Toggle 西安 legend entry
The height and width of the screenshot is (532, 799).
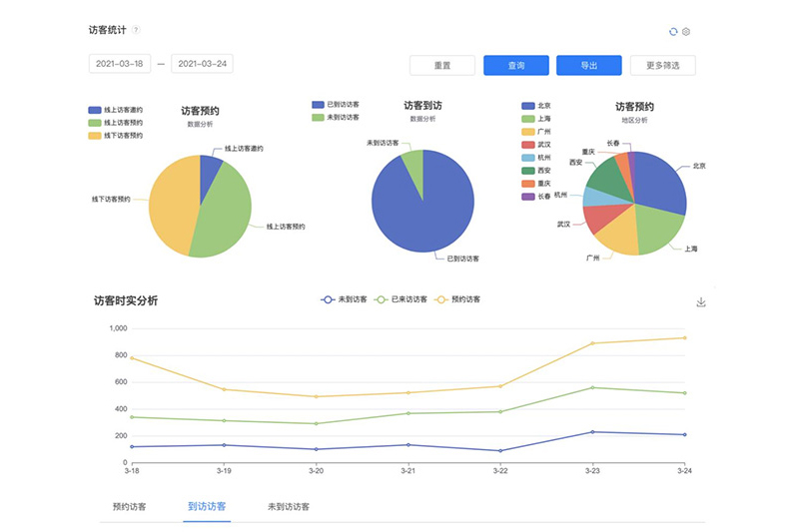click(536, 171)
